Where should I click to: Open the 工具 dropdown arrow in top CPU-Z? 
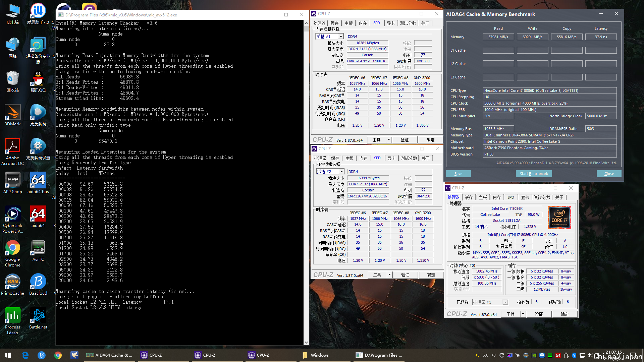(389, 140)
